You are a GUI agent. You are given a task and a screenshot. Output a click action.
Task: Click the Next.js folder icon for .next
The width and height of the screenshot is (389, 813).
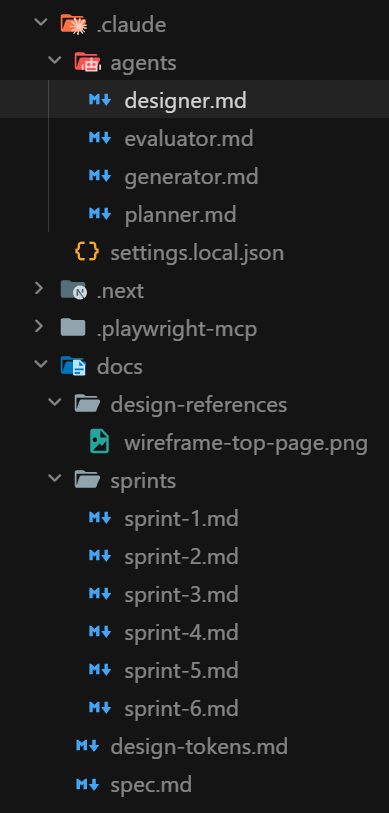tap(73, 290)
